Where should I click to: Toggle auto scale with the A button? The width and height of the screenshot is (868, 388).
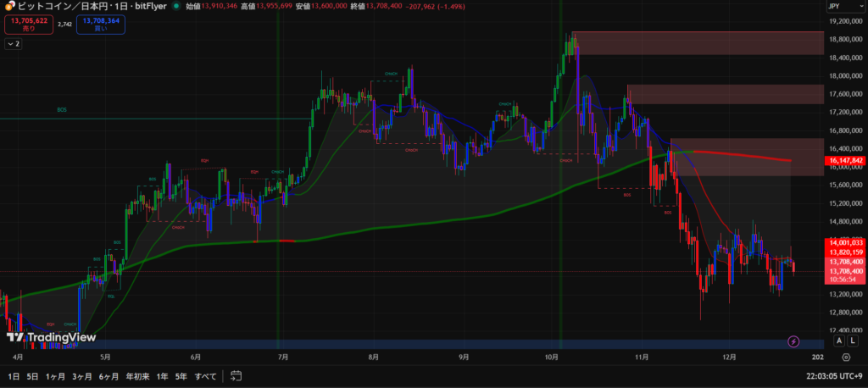coord(839,341)
